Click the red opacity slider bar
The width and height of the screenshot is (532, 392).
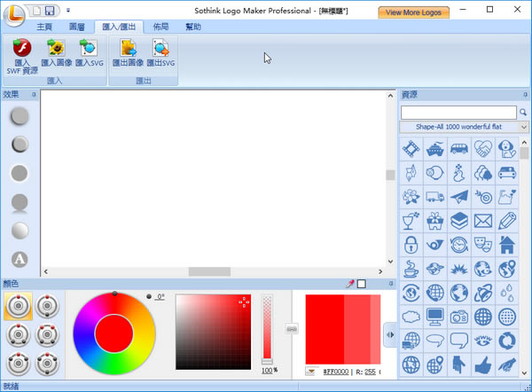click(x=268, y=328)
